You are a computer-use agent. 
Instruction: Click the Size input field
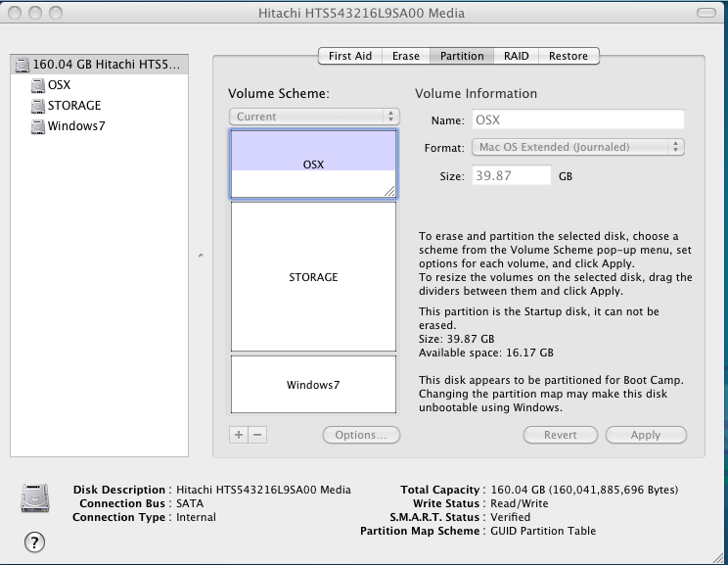pos(512,175)
